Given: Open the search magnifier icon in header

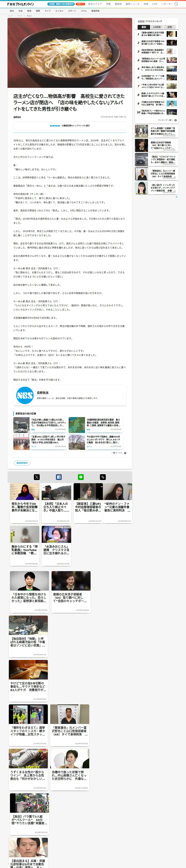Looking at the screenshot, I should [x=176, y=4].
